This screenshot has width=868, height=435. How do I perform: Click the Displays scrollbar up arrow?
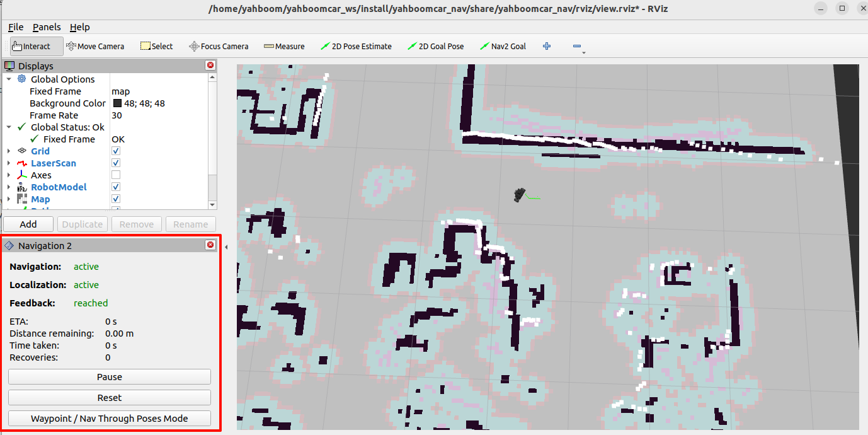[x=212, y=77]
